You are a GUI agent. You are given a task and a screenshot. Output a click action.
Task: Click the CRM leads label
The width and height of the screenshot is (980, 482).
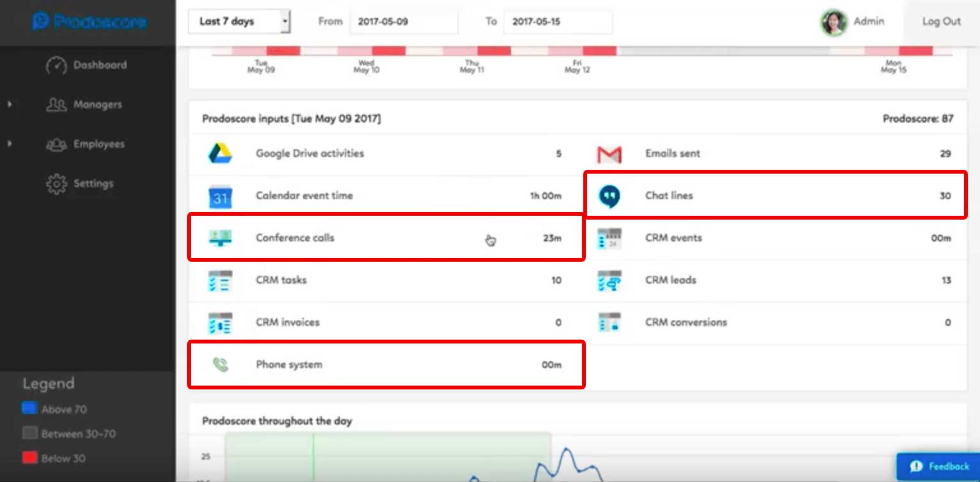pyautogui.click(x=671, y=280)
